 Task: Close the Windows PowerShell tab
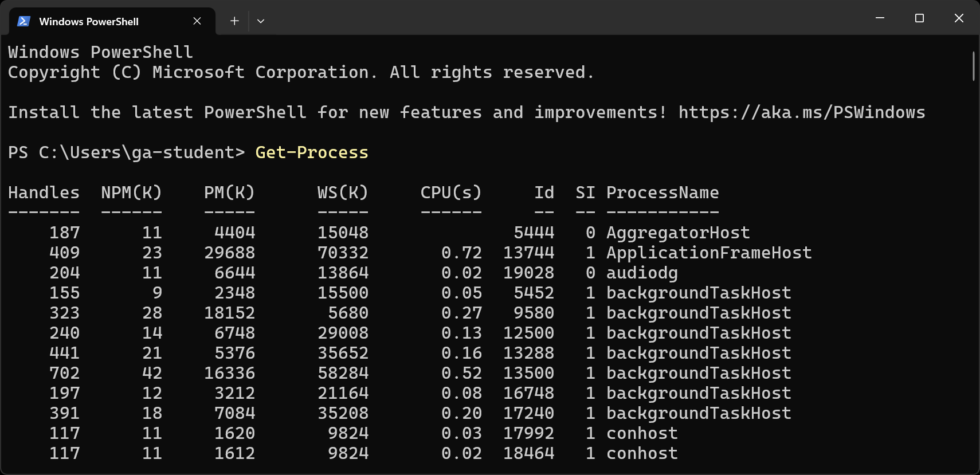pos(197,21)
